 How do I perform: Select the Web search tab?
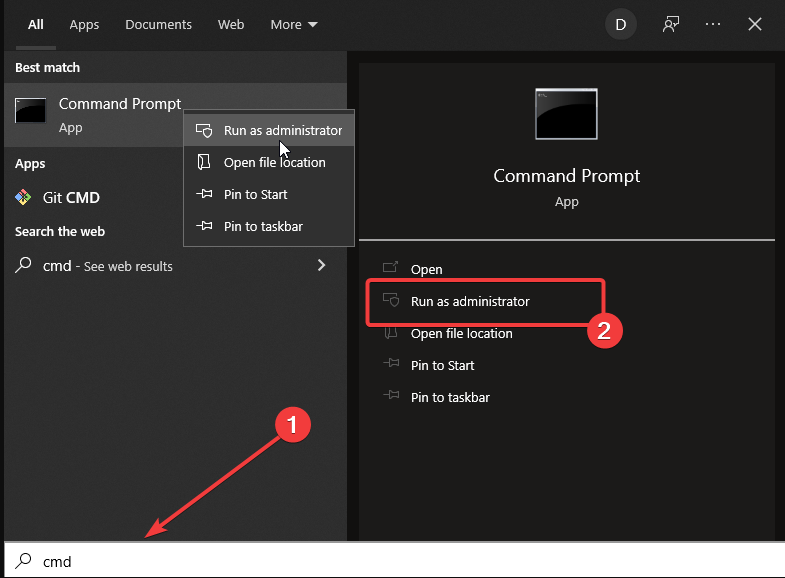pyautogui.click(x=231, y=25)
